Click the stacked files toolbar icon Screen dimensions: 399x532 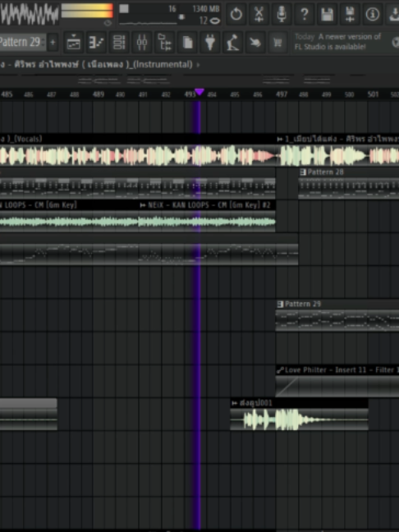187,43
